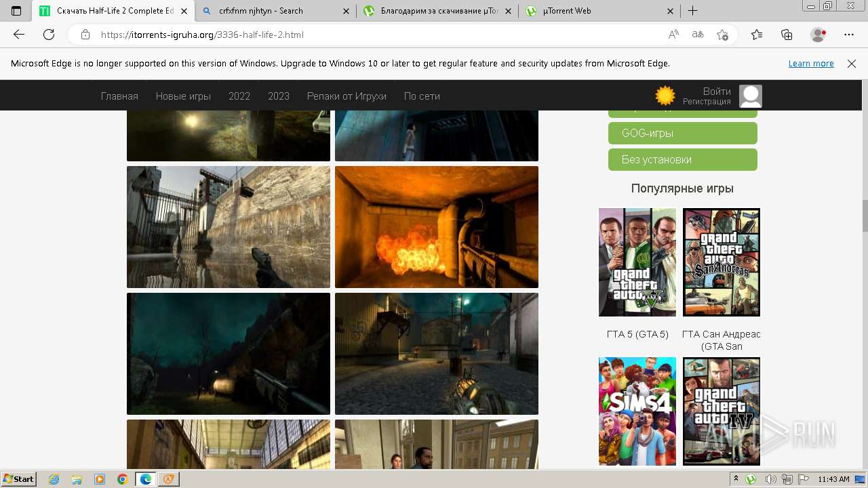Click Войти login link
The height and width of the screenshot is (488, 868).
(x=717, y=91)
